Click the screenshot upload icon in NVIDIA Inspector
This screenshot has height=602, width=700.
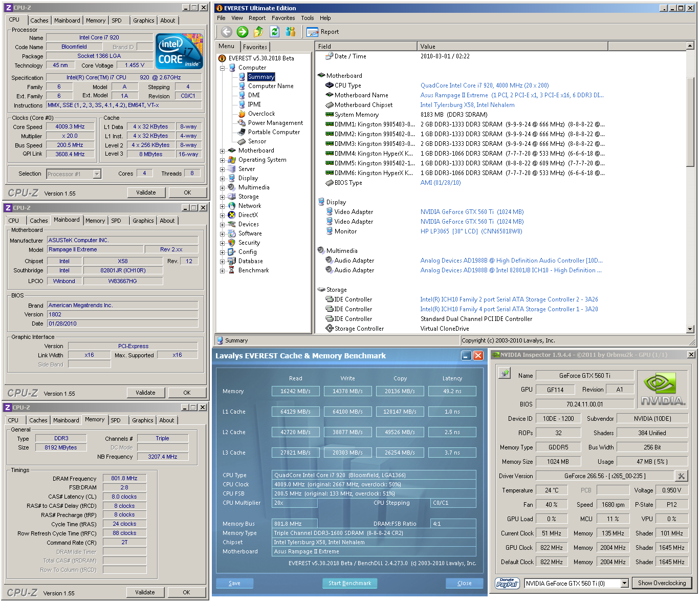coord(505,373)
